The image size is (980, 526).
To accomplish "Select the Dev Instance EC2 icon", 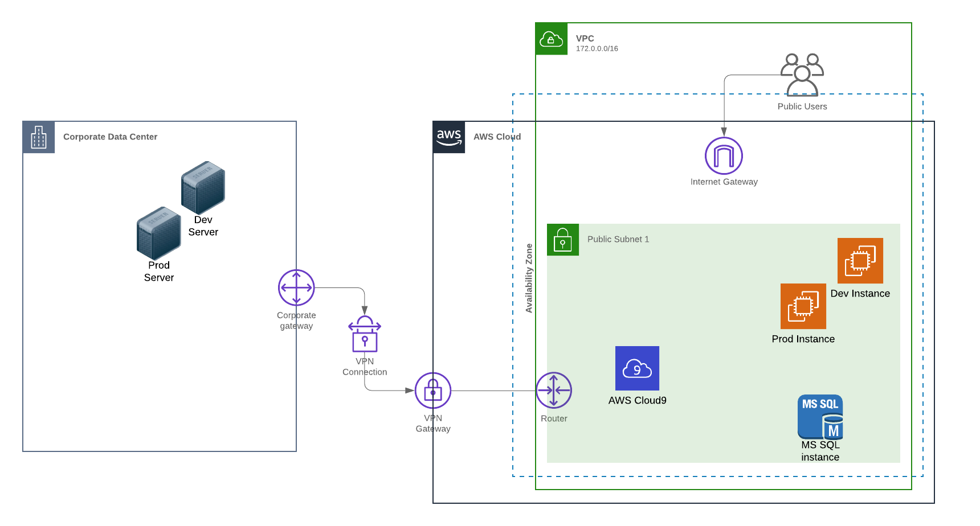I will [x=860, y=261].
